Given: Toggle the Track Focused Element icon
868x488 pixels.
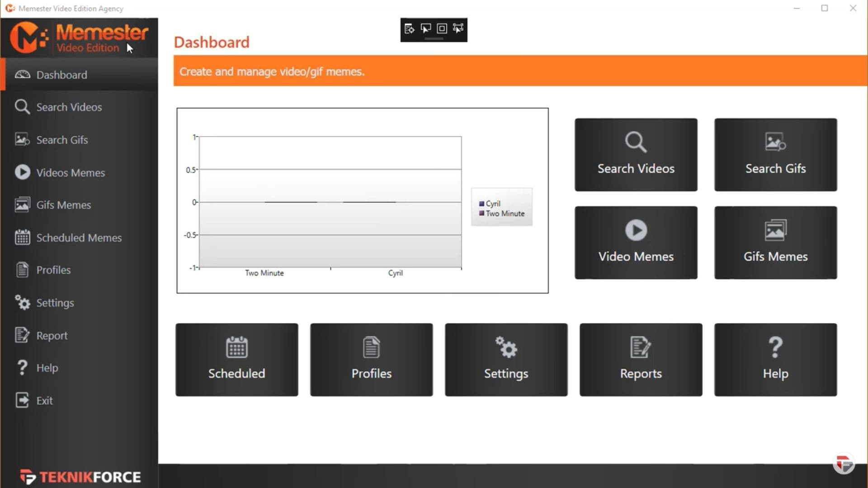Looking at the screenshot, I should pos(458,29).
